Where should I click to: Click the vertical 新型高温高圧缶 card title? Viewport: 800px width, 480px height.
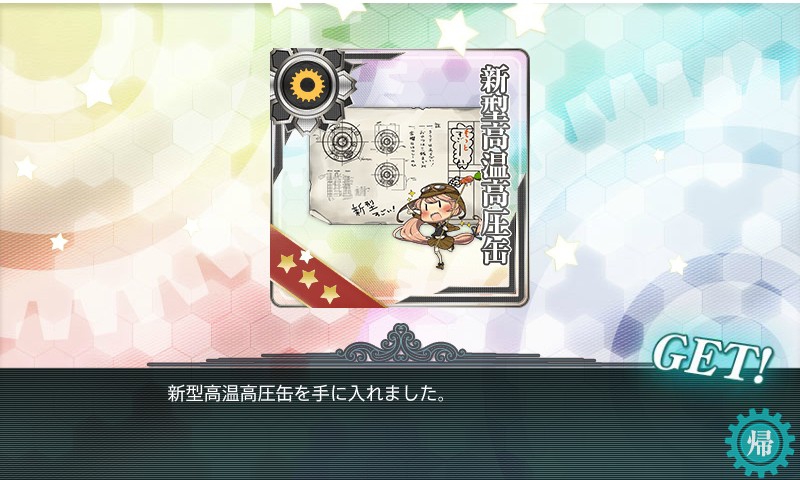click(x=494, y=164)
